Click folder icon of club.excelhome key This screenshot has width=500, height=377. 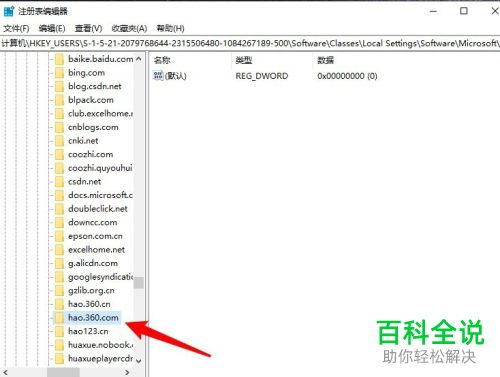[59, 114]
